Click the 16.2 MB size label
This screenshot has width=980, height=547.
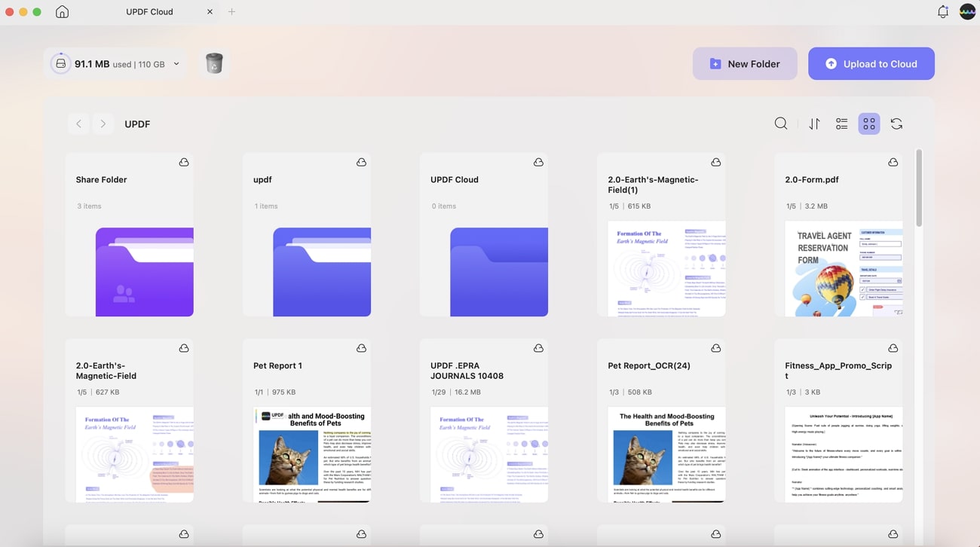pyautogui.click(x=467, y=392)
